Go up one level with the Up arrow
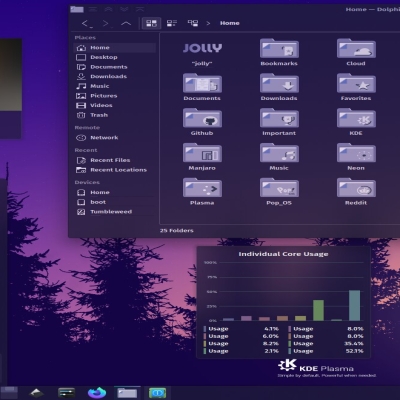Viewport: 400px width, 400px height. coord(126,23)
